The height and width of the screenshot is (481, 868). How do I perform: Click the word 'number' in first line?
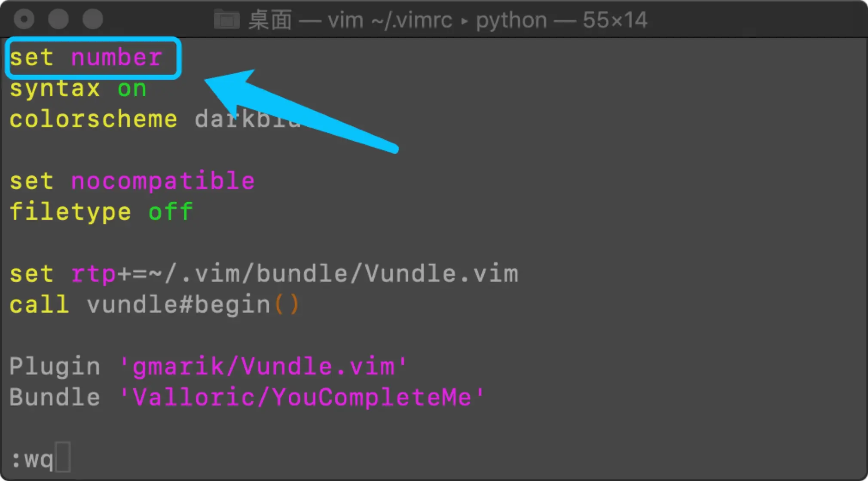coord(116,58)
